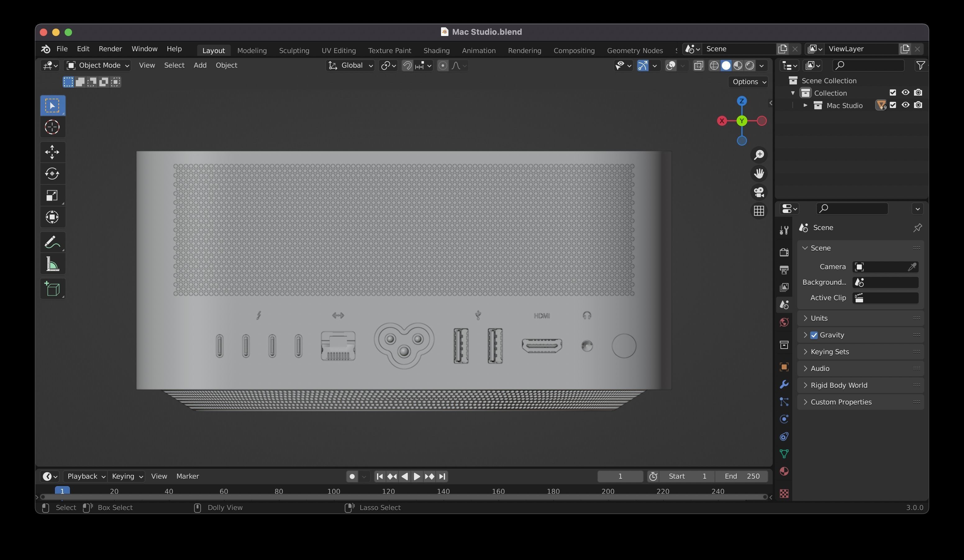Open the Render properties tab
This screenshot has width=964, height=560.
[784, 252]
